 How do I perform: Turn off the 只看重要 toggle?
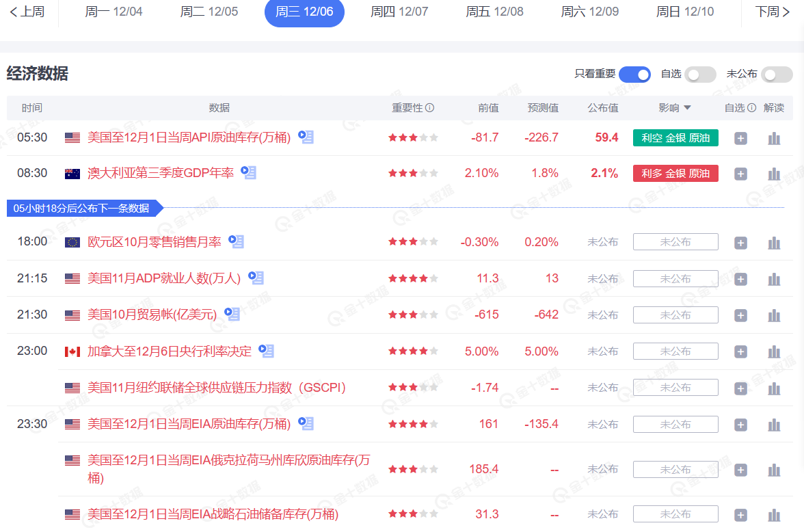[635, 74]
